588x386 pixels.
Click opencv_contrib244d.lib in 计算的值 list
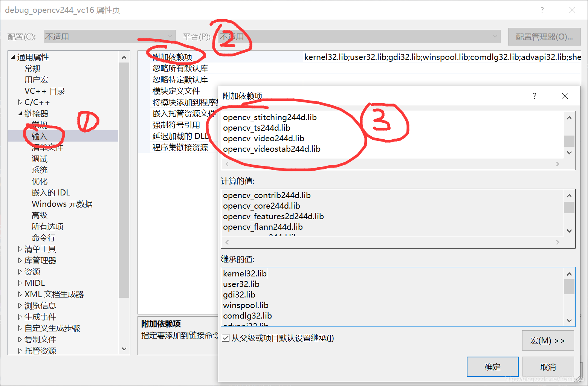(x=267, y=195)
